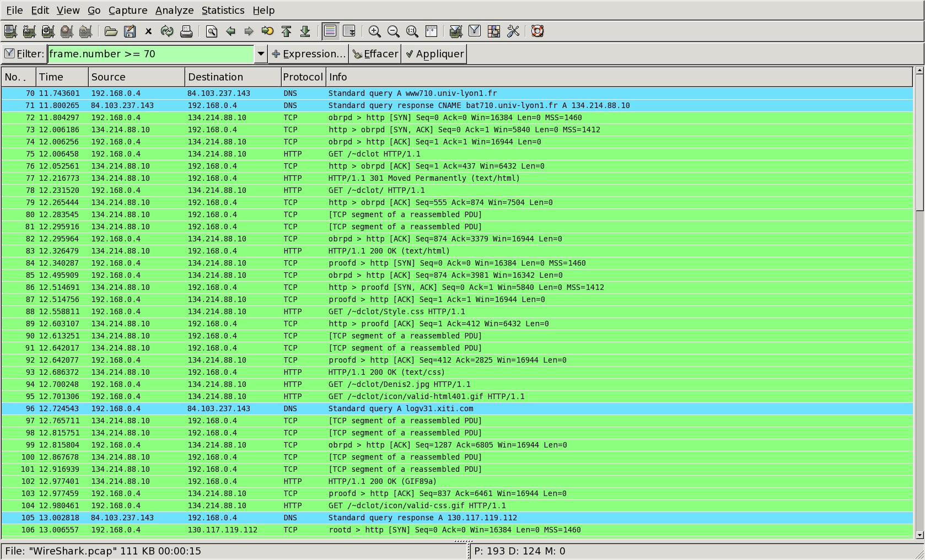Sort by the No. column header
925x560 pixels.
(19, 77)
